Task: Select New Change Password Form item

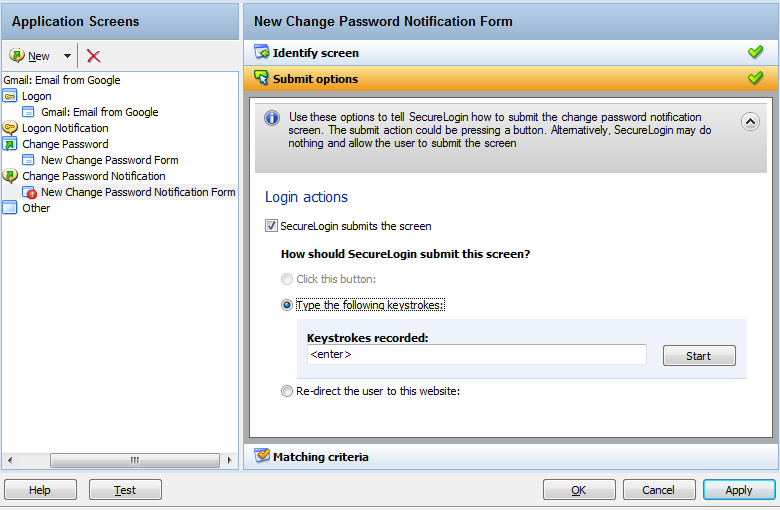Action: (x=109, y=160)
